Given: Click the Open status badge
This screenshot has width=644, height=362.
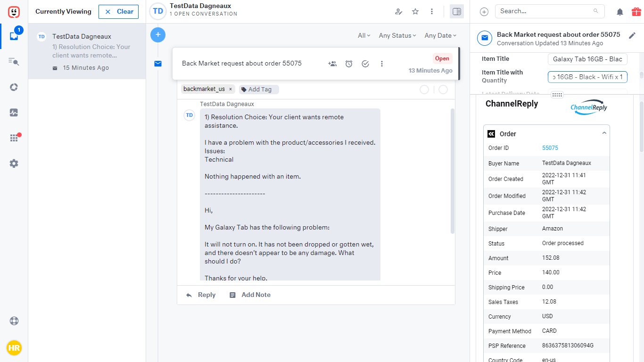Looking at the screenshot, I should [x=442, y=58].
